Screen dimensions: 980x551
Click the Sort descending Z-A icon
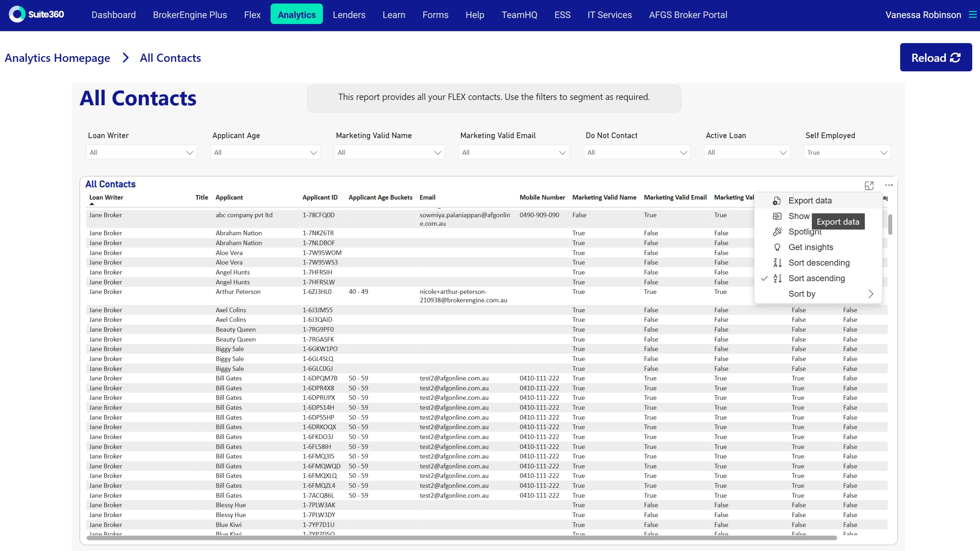[777, 263]
